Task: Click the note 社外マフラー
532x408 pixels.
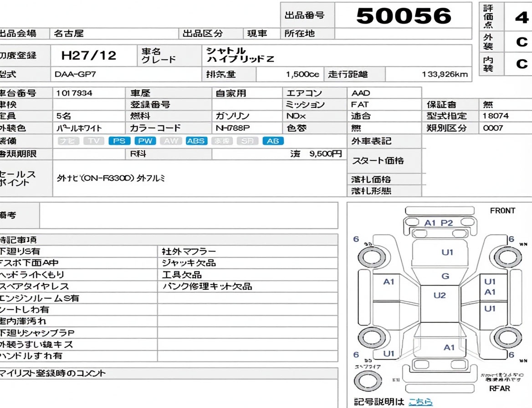Action: click(189, 252)
